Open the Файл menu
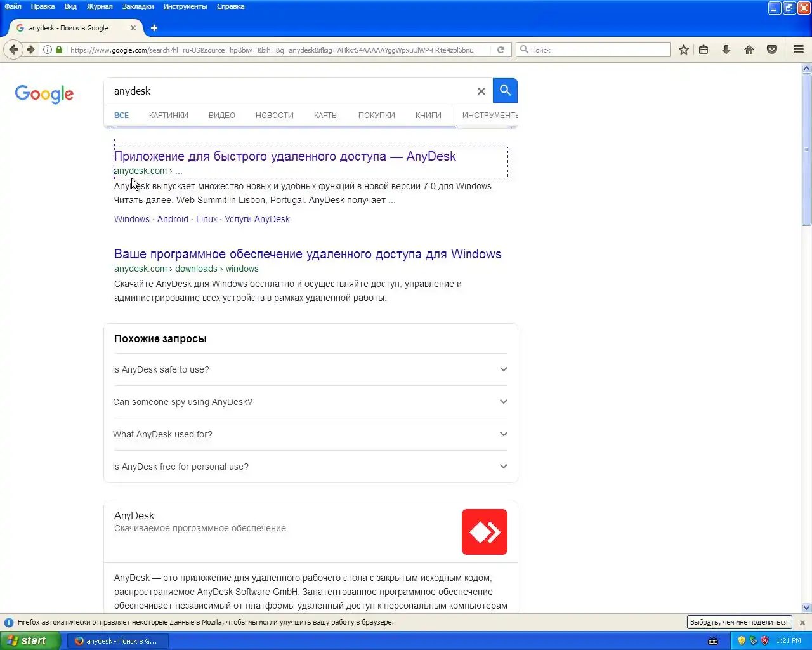This screenshot has width=812, height=650. click(x=13, y=6)
